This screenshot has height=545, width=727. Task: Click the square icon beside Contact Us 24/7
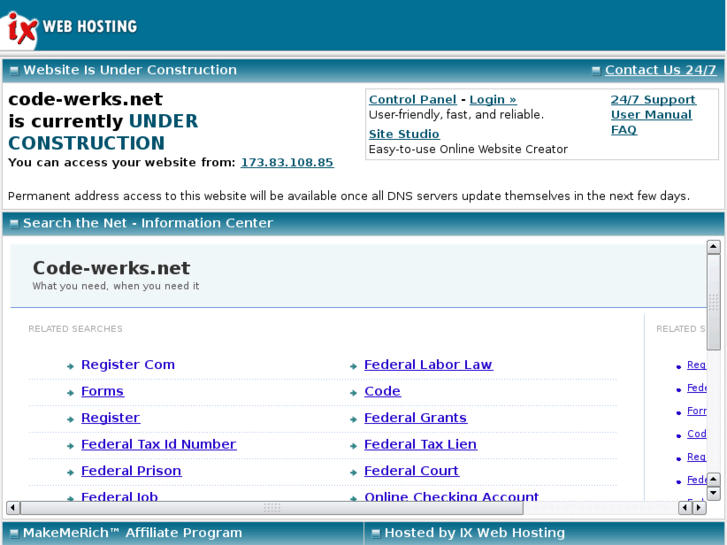point(596,71)
